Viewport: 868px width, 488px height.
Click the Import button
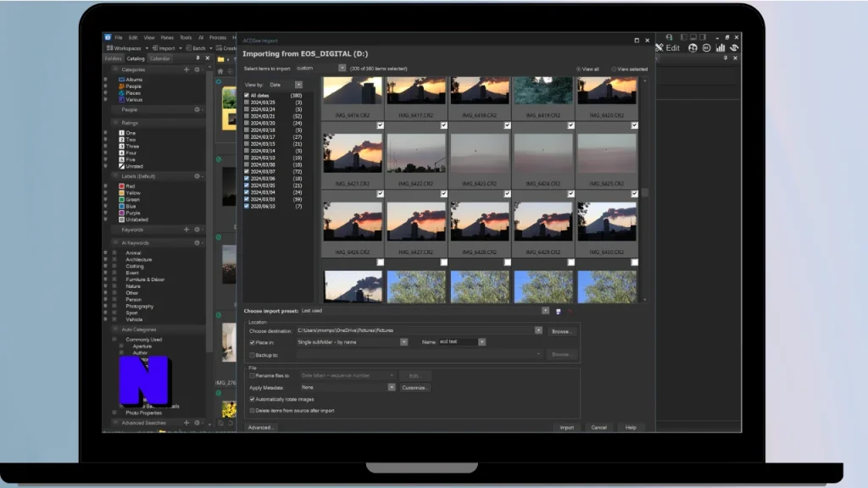566,427
